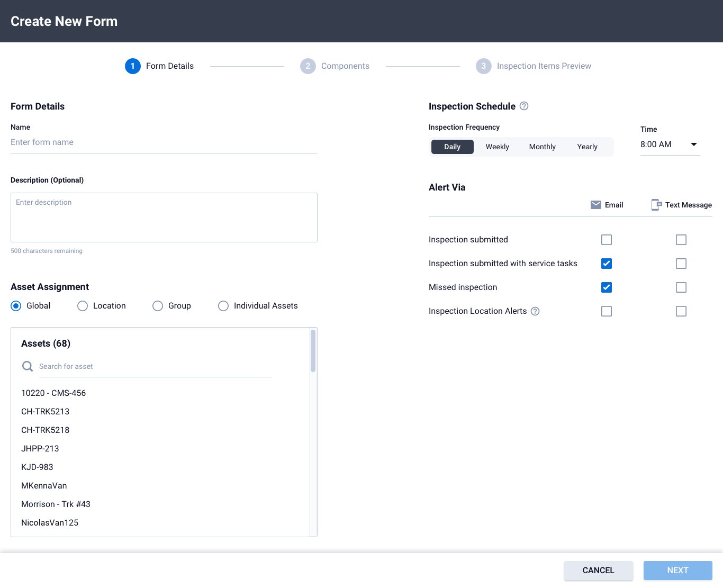Enable Text Message for Inspection submitted with service tasks
723x588 pixels.
click(681, 263)
